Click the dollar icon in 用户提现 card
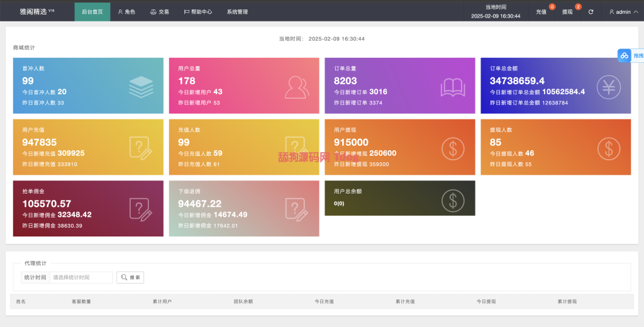The height and width of the screenshot is (327, 644). click(x=453, y=148)
